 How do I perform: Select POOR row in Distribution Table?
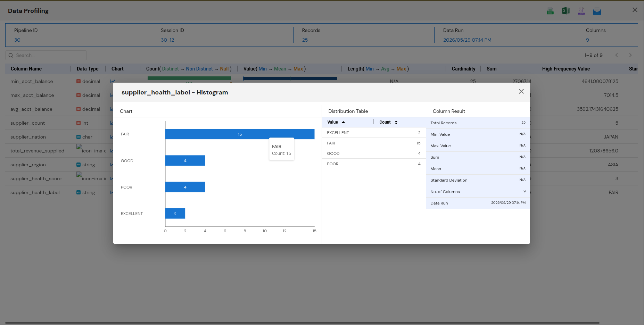(374, 164)
